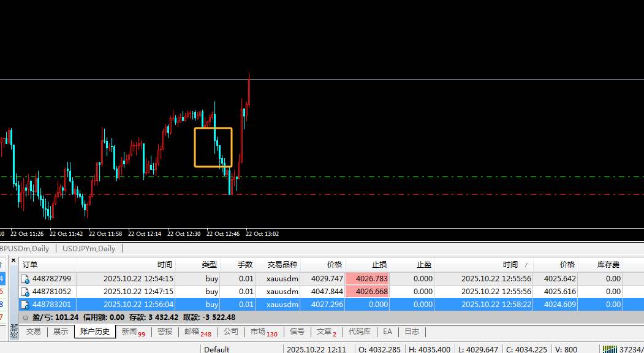
Task: Click the summary icon beside 盈/亏 total
Action: tap(25, 317)
